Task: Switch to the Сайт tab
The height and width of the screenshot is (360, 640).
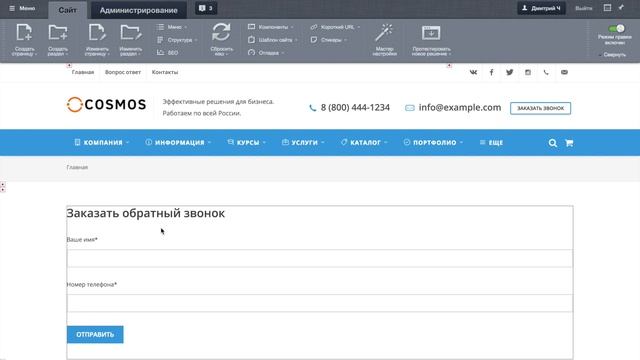Action: coord(67,10)
